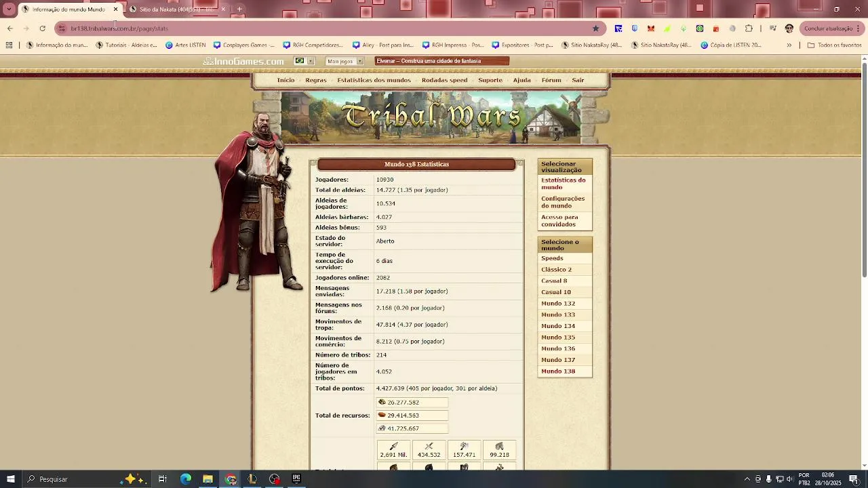Image resolution: width=868 pixels, height=488 pixels.
Task: Select the Clássico 2 world
Action: pyautogui.click(x=557, y=270)
